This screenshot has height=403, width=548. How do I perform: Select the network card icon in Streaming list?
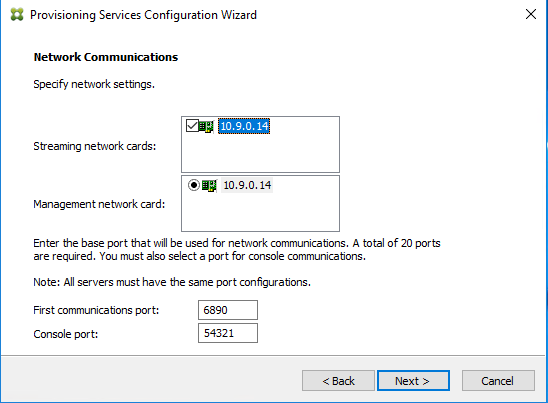[x=206, y=126]
